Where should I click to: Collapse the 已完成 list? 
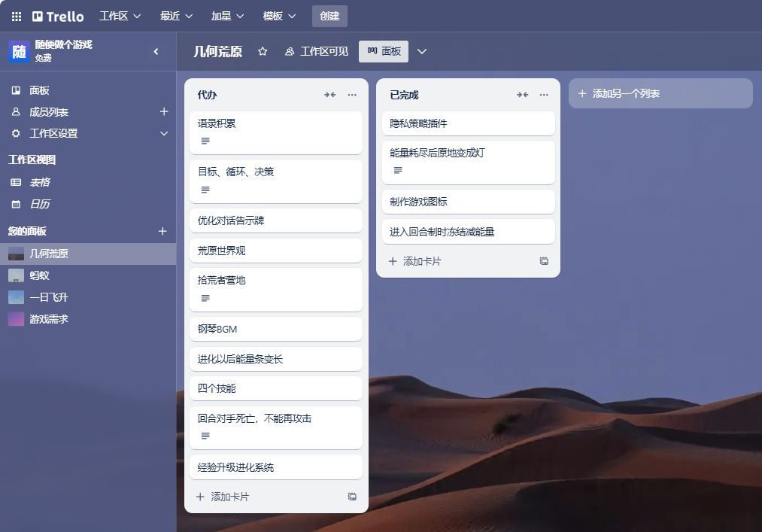[522, 95]
